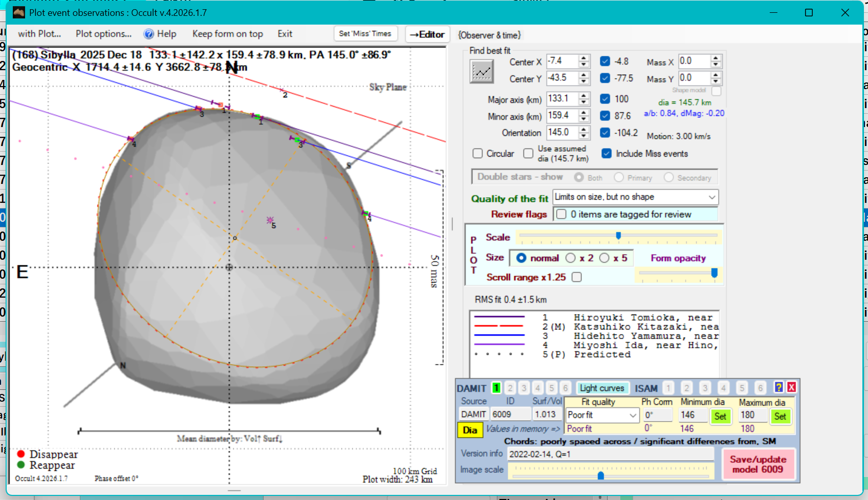Open the with Plot menu
The height and width of the screenshot is (500, 868).
39,34
